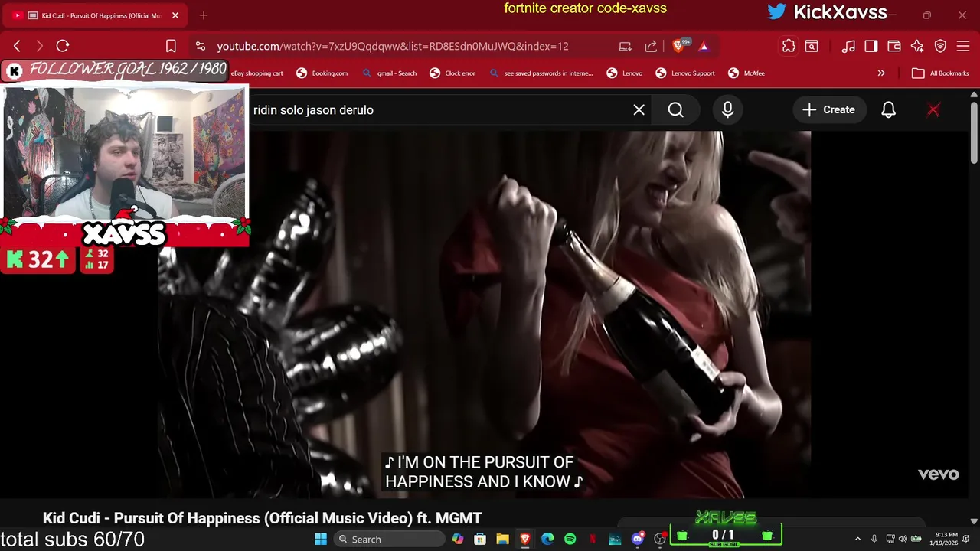Click the Kid Cudi video title text
Image resolution: width=980 pixels, height=551 pixels.
(262, 518)
